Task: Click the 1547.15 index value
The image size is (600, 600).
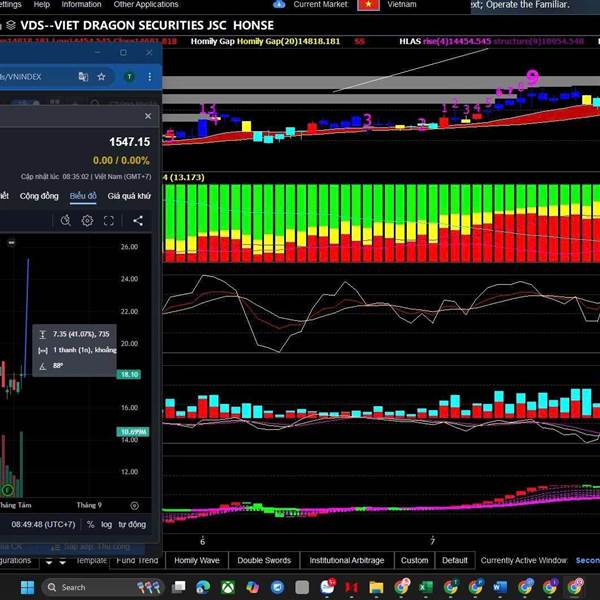Action: point(129,142)
